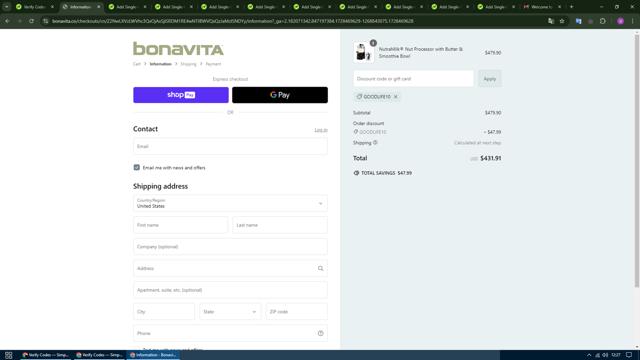Viewport: 640px width, 360px height.
Task: Open a new browser tab
Action: [571, 7]
